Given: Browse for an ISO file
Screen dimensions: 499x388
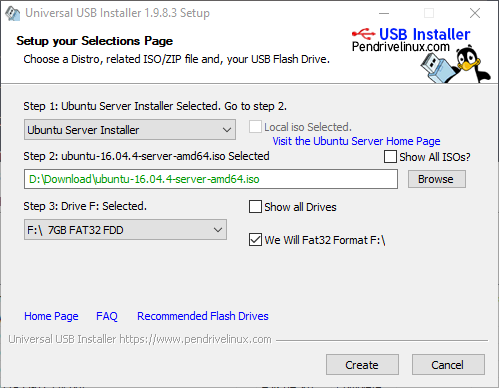Looking at the screenshot, I should click(437, 179).
